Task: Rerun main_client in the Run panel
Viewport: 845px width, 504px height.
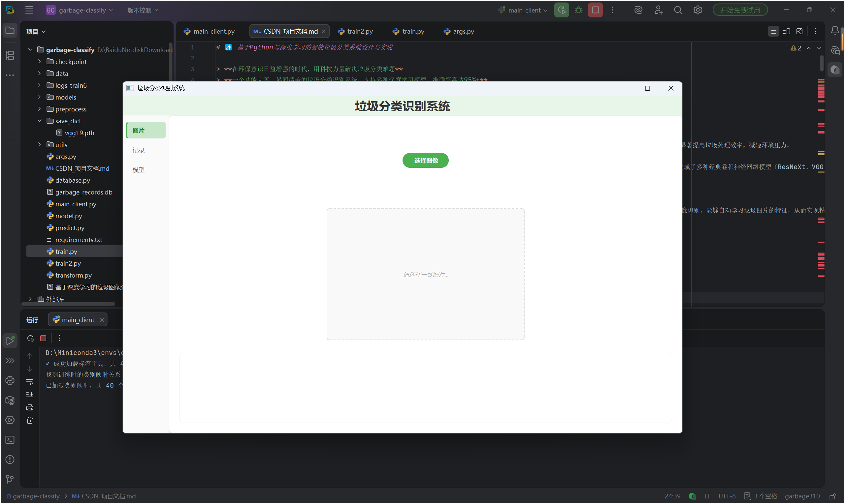Action: 31,338
